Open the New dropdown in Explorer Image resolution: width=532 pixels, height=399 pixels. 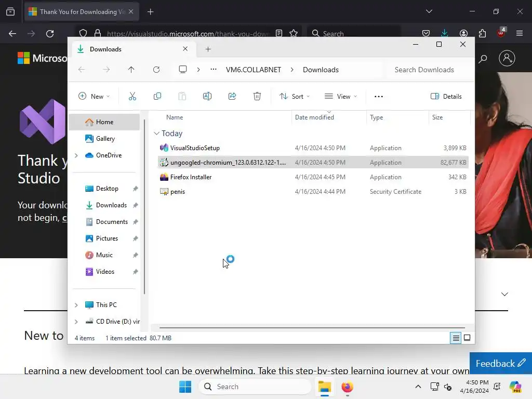click(94, 96)
